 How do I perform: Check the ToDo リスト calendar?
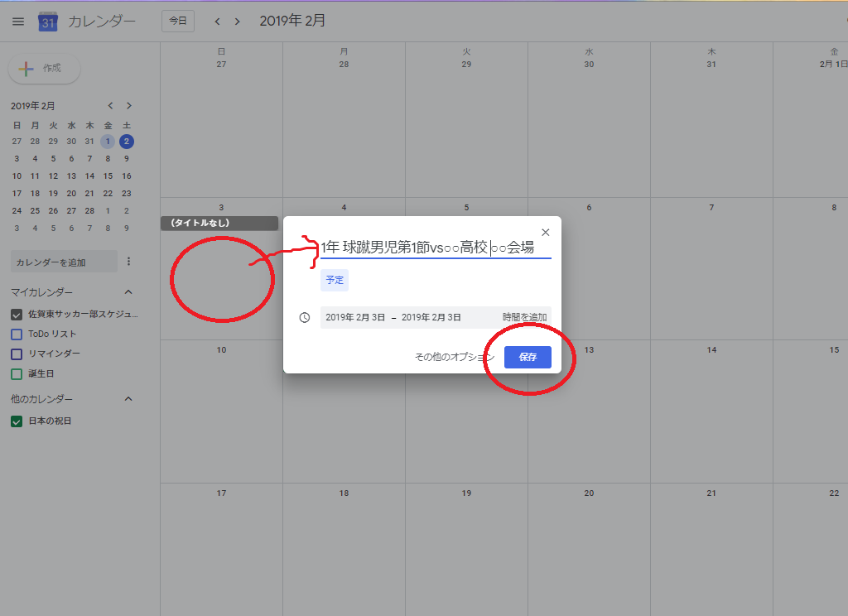tap(17, 334)
